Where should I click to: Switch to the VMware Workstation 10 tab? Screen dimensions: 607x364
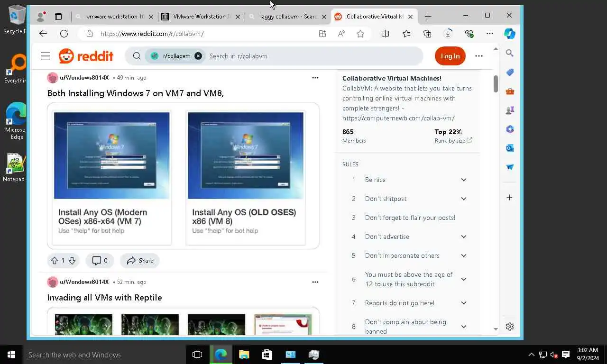(202, 17)
